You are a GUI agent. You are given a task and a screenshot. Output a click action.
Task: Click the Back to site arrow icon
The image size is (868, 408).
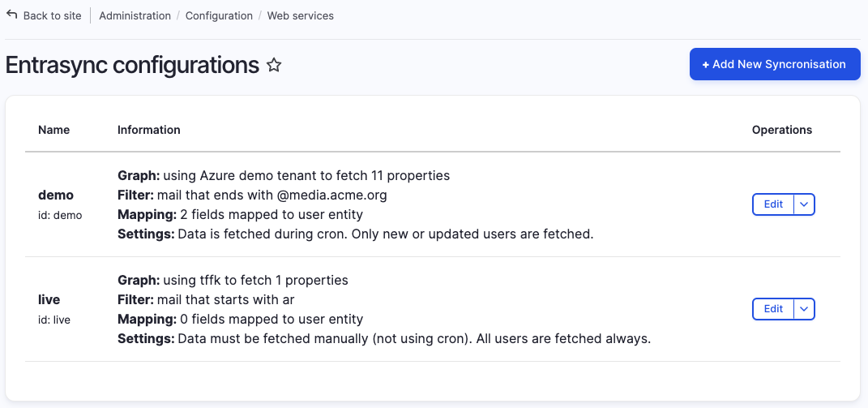[12, 15]
